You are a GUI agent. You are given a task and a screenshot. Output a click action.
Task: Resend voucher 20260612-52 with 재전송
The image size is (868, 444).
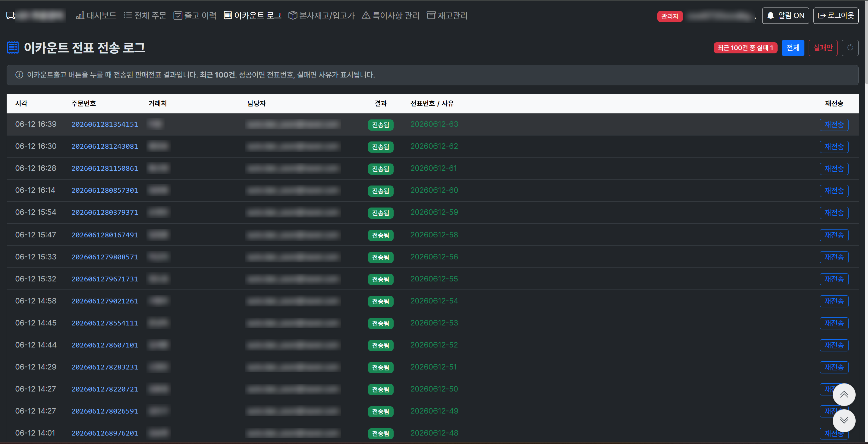(834, 345)
